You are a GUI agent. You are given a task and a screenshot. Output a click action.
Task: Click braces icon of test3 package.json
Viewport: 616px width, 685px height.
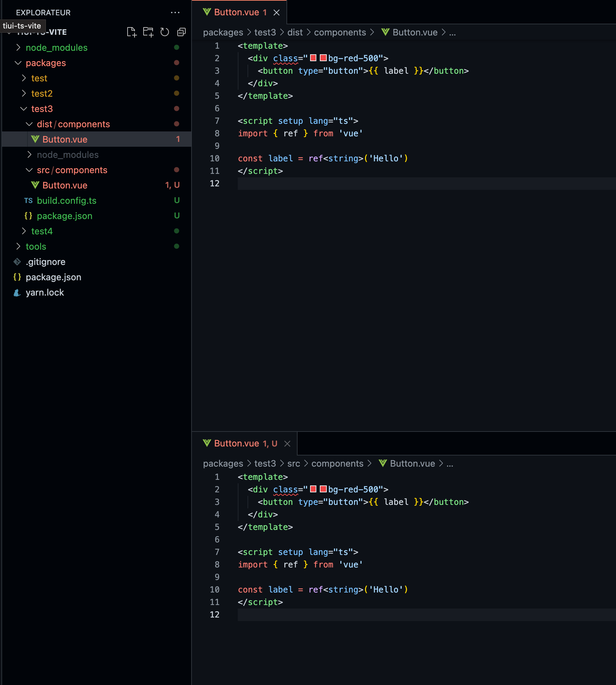(29, 216)
